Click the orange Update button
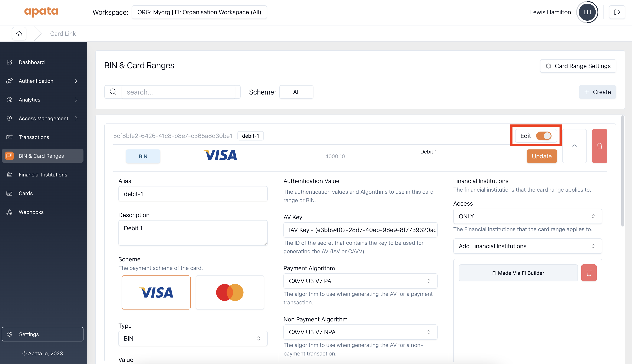The image size is (632, 364). (x=542, y=156)
